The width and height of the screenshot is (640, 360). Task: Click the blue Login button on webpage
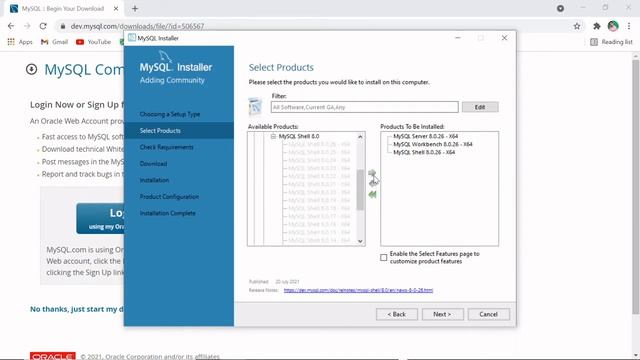100,218
